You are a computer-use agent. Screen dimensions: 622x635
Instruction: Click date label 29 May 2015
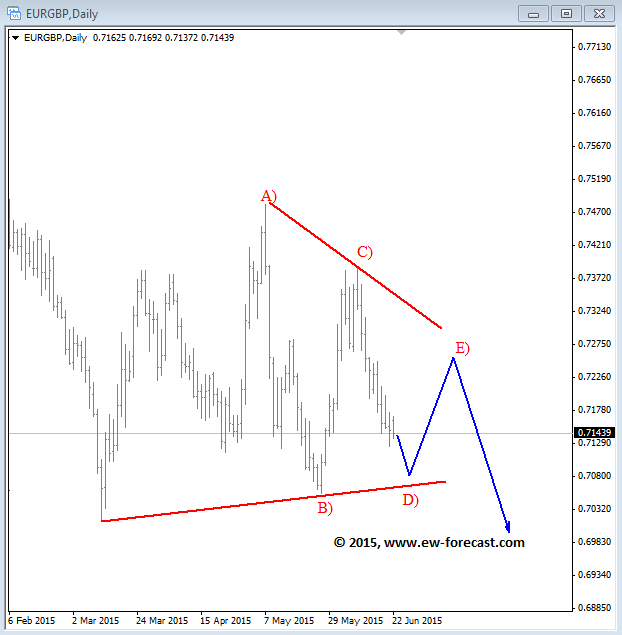355,620
